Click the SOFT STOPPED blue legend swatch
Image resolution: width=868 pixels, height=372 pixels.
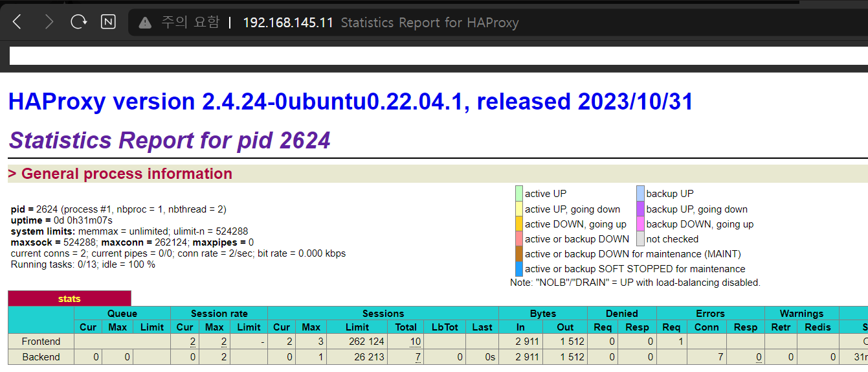click(x=519, y=268)
